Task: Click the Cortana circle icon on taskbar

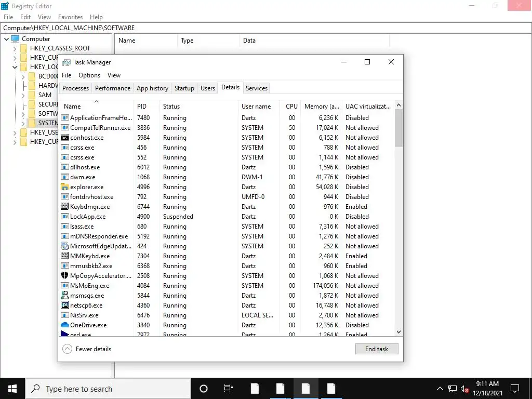Action: [204, 389]
